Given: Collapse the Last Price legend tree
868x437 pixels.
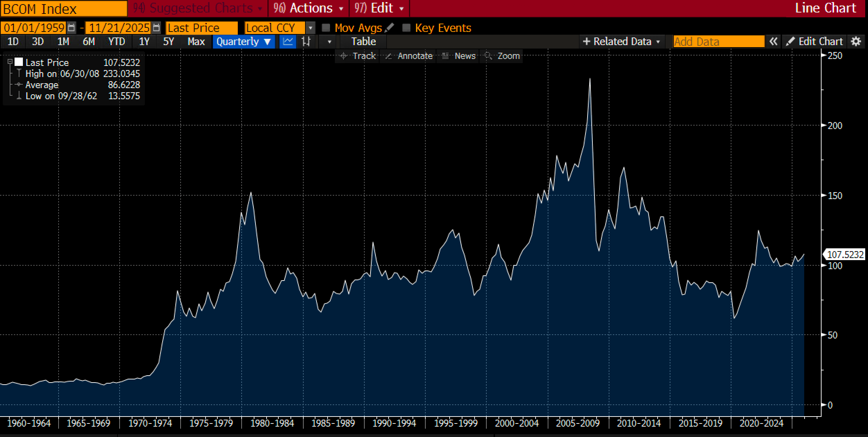Looking at the screenshot, I should click(10, 62).
